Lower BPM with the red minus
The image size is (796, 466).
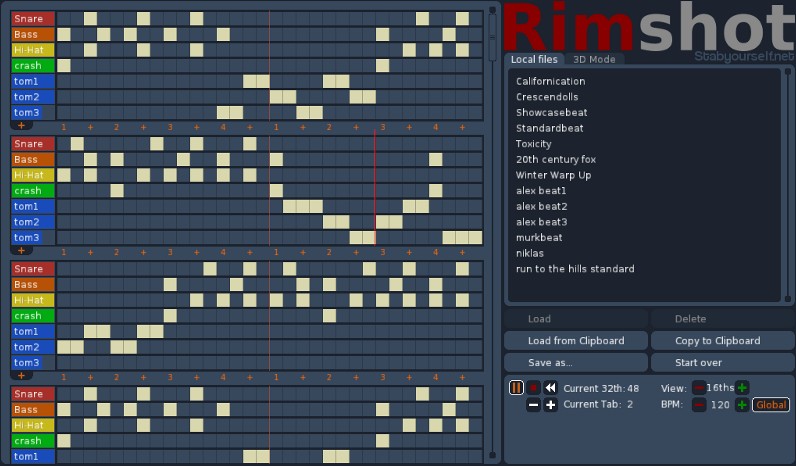click(699, 405)
